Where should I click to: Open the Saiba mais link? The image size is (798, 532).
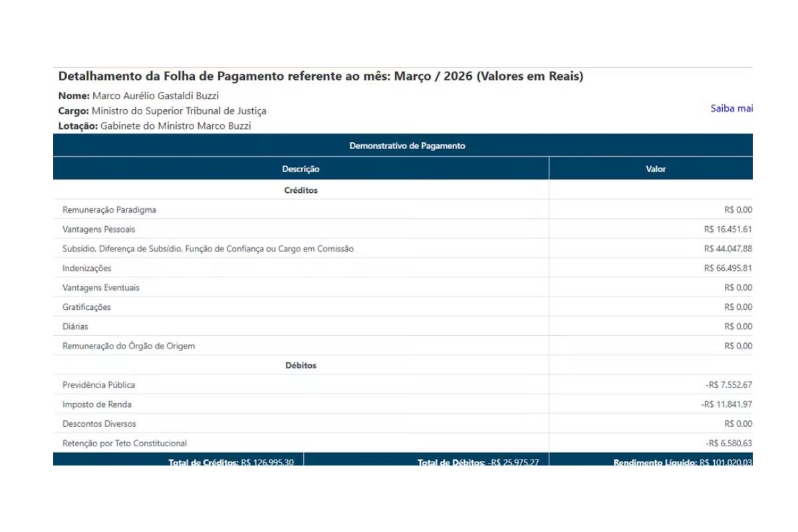click(x=731, y=108)
